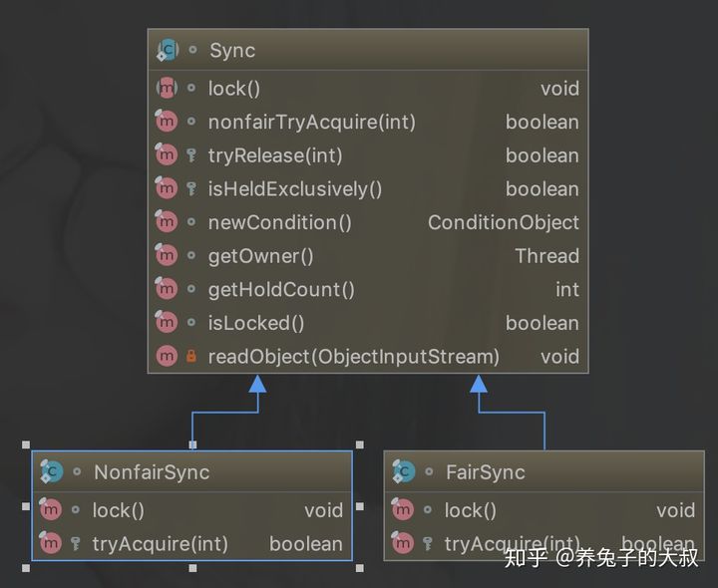Click the method icon beside readObject(ObjectInputStream)

click(x=167, y=356)
